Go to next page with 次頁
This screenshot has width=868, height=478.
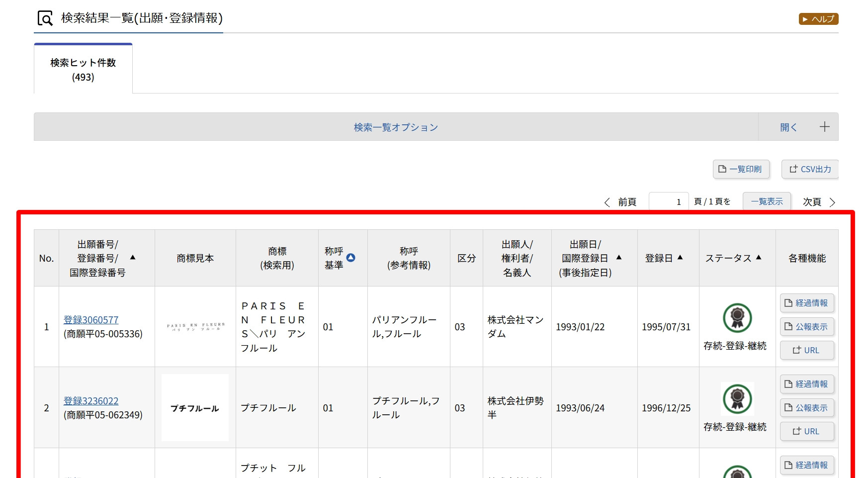click(x=819, y=202)
